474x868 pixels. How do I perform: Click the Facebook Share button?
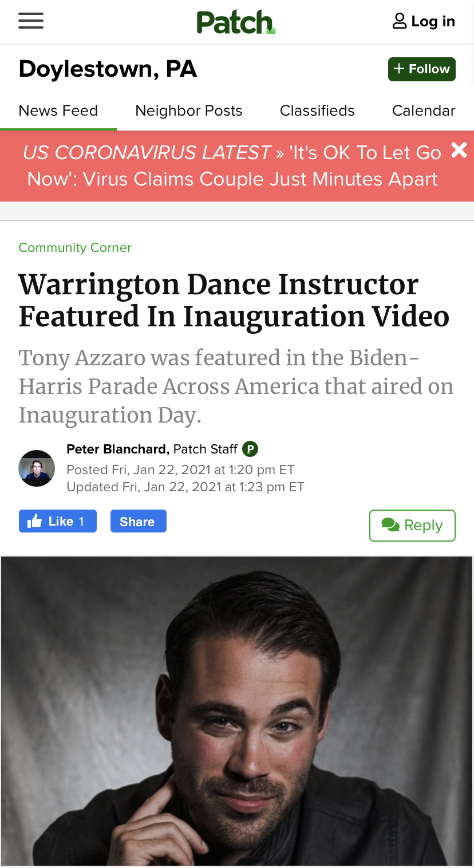pyautogui.click(x=138, y=521)
